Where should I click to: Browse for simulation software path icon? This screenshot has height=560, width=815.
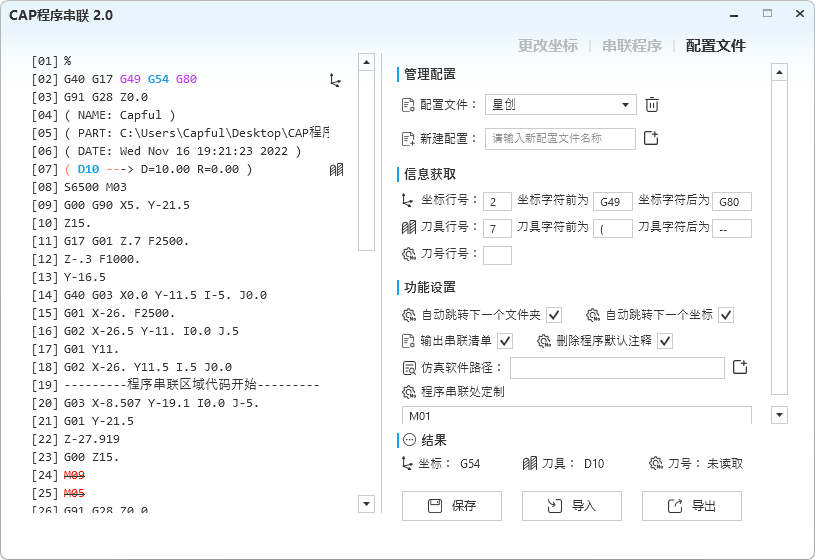[740, 367]
